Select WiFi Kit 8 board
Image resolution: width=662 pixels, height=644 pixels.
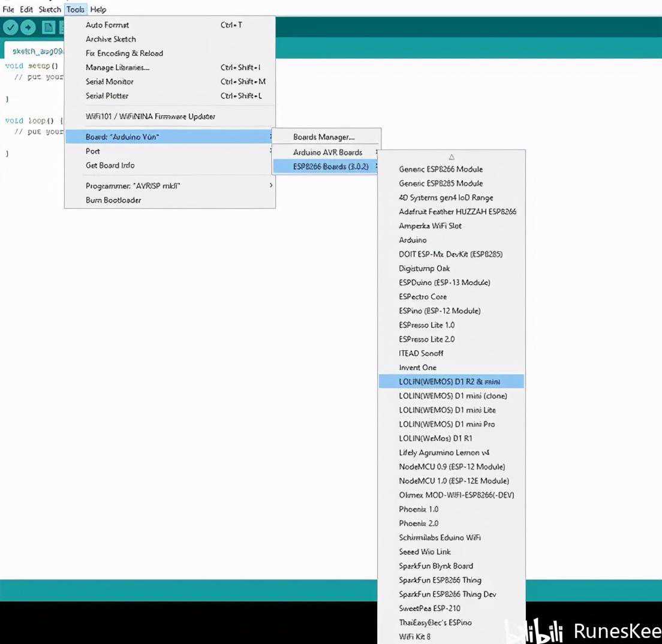[452, 636]
